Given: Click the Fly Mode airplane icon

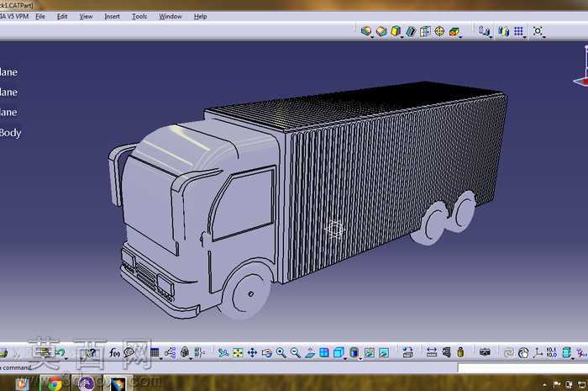Looking at the screenshot, I should tap(223, 352).
